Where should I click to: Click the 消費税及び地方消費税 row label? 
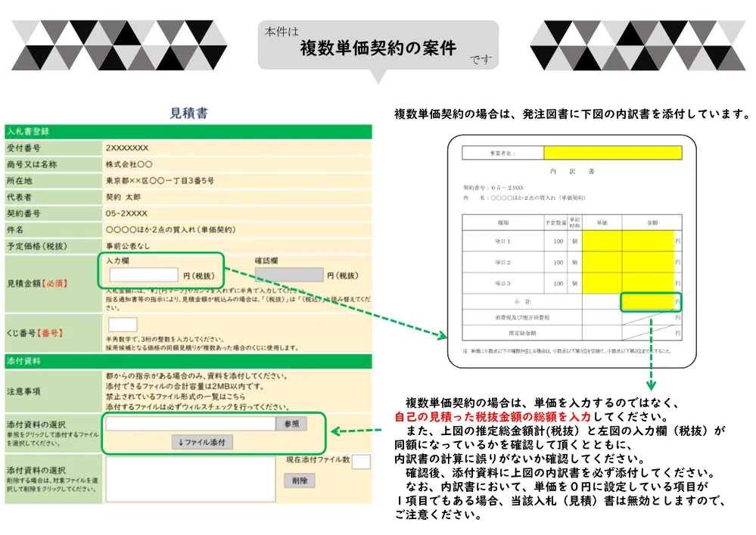pos(522,318)
